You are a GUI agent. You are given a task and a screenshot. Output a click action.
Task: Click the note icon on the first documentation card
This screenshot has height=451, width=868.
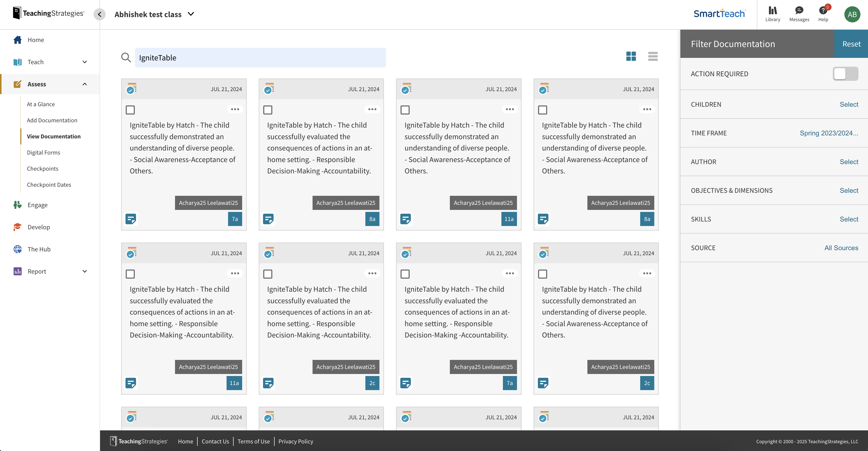tap(131, 219)
